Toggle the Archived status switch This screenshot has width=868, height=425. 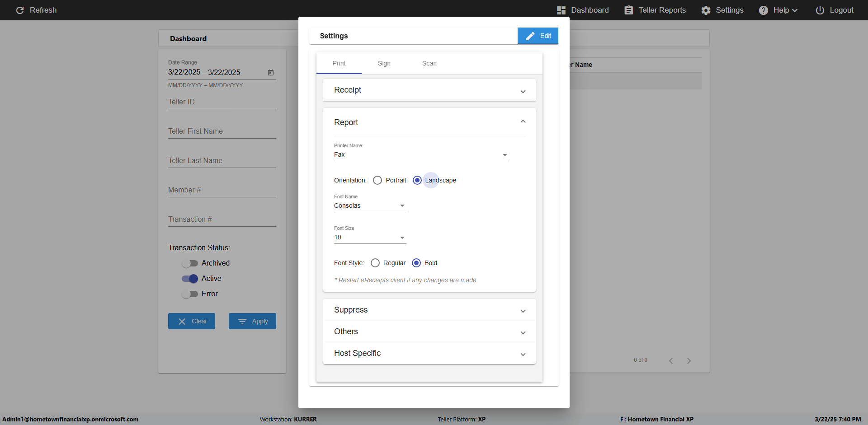click(x=190, y=263)
